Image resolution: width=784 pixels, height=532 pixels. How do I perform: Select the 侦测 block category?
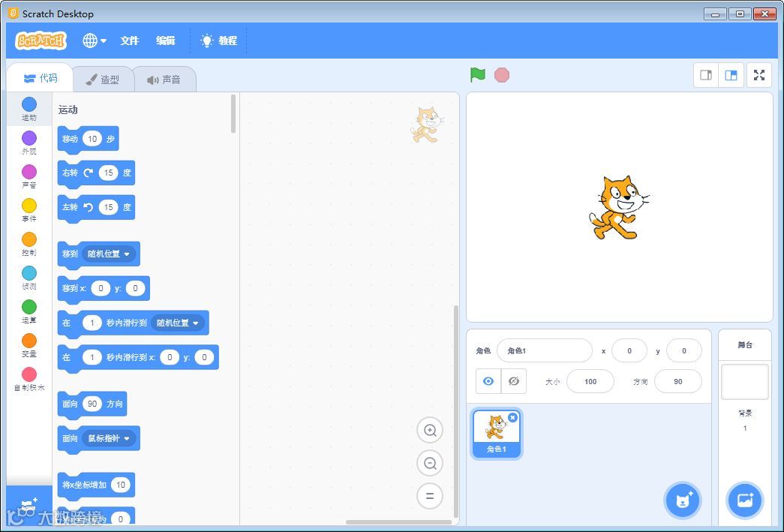point(29,278)
